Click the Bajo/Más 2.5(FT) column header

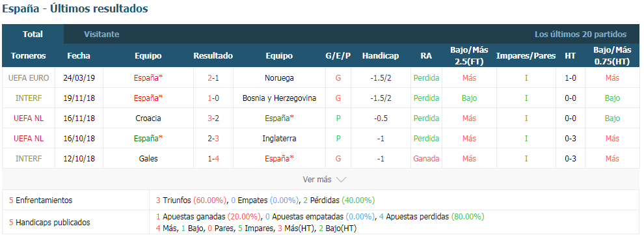pyautogui.click(x=469, y=56)
